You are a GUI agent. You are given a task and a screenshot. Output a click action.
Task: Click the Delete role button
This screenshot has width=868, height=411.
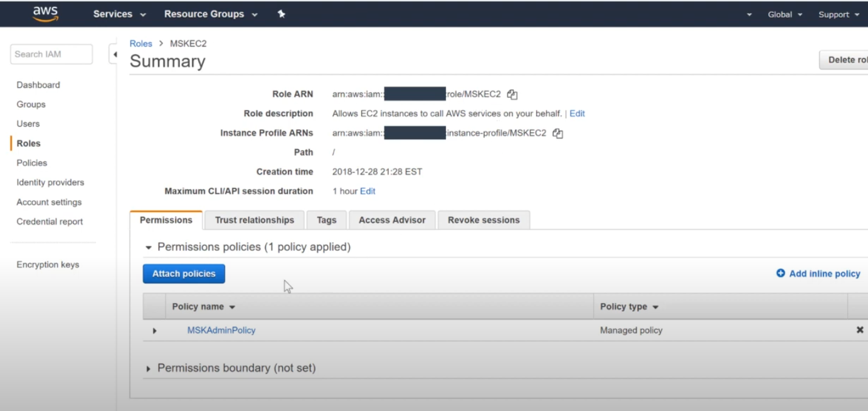coord(844,60)
